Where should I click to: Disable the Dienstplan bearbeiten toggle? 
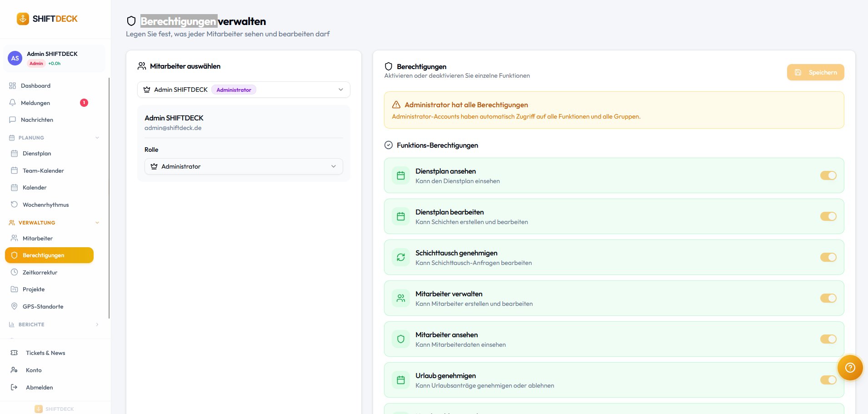828,216
